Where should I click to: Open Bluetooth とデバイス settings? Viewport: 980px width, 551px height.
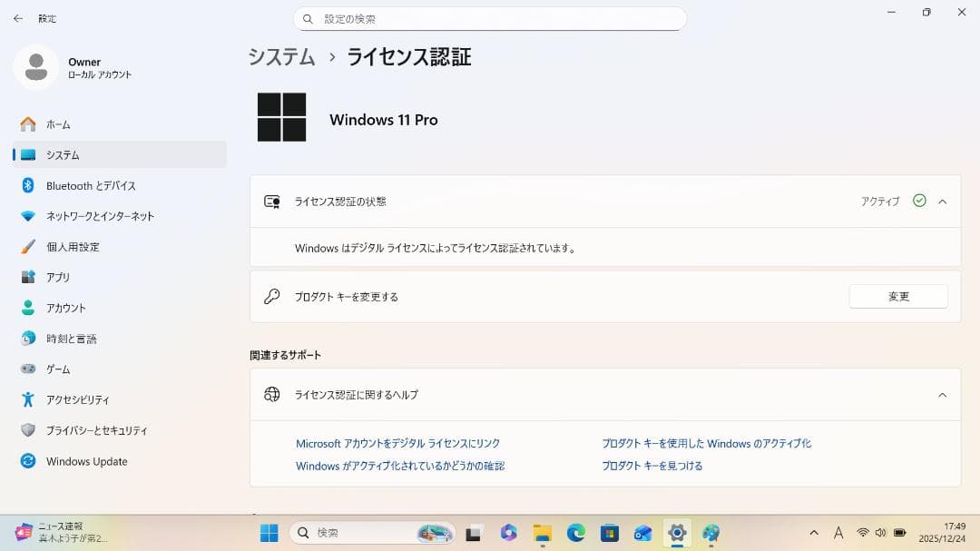[120, 186]
